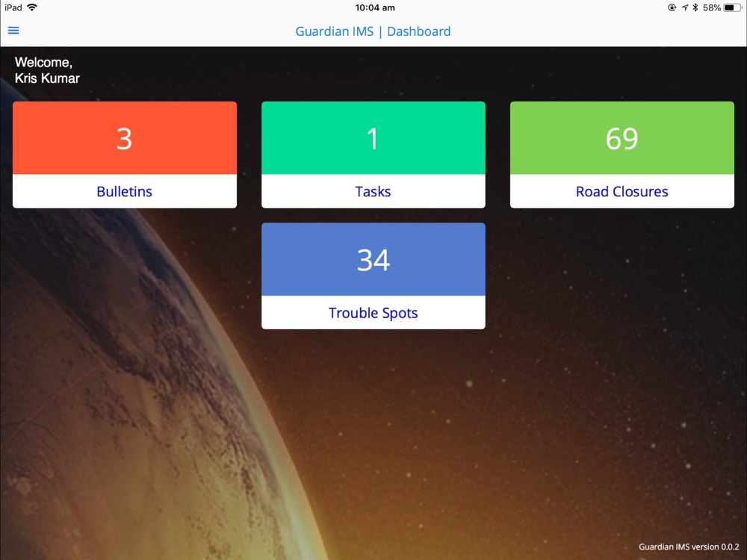Click the Road Closures label link
Image resolution: width=747 pixels, height=560 pixels.
click(622, 191)
